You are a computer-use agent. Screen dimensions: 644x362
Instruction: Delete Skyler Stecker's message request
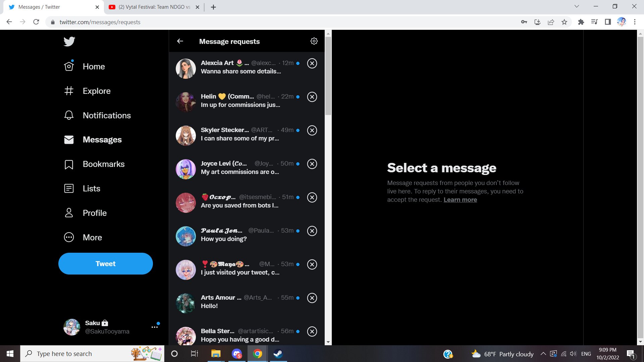tap(312, 130)
